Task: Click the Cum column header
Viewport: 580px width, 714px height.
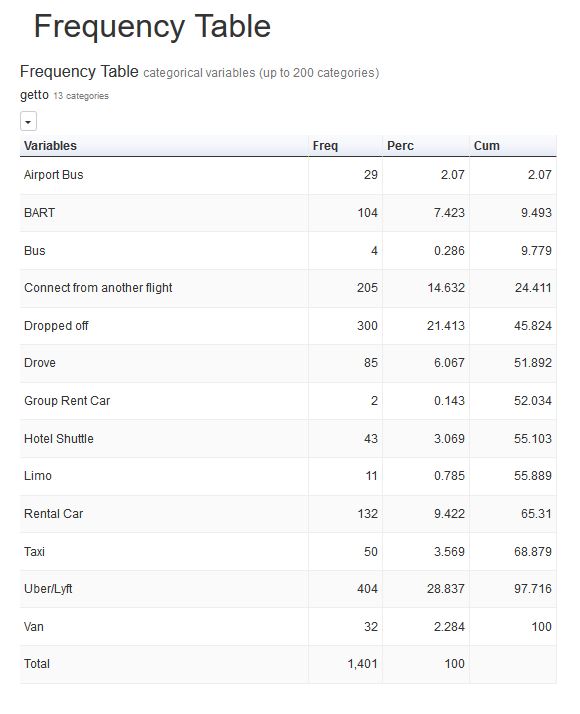Action: pos(487,146)
